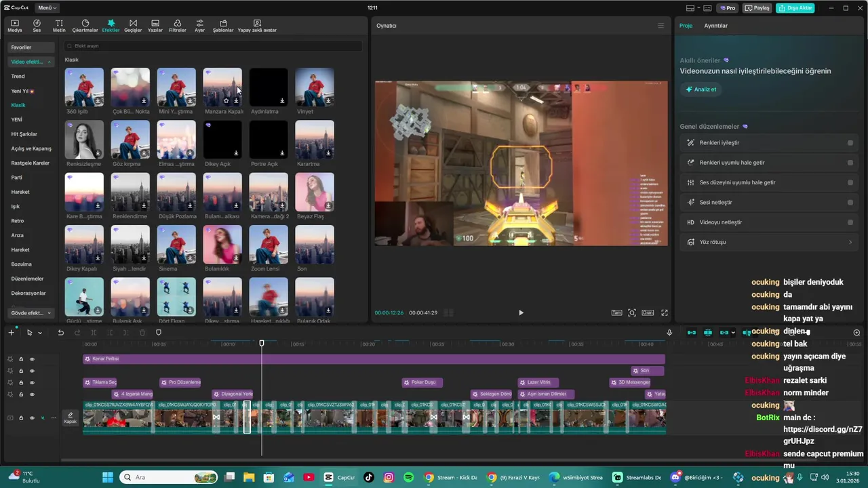Enable the Sesi netleştir checkbox
Viewport: 868px width, 488px height.
tap(850, 202)
